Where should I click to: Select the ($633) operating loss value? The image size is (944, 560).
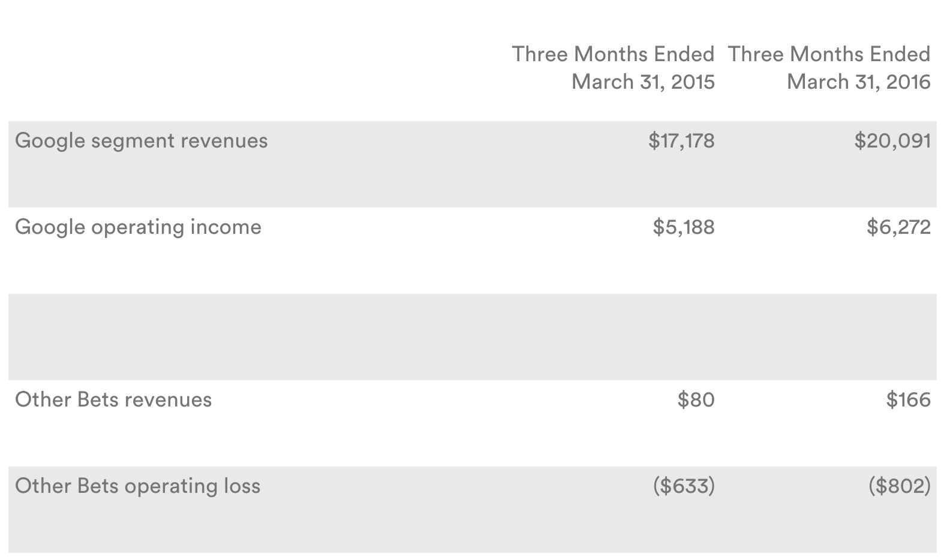pyautogui.click(x=684, y=486)
